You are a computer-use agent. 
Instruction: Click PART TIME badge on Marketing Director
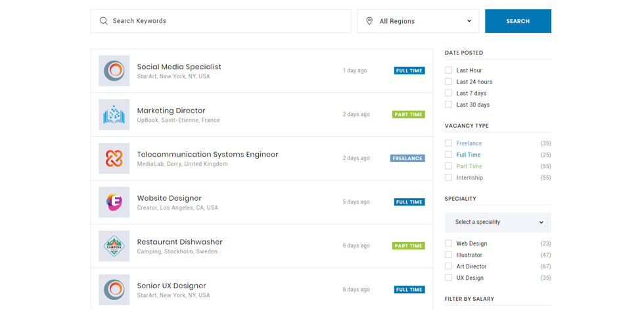[x=408, y=115]
